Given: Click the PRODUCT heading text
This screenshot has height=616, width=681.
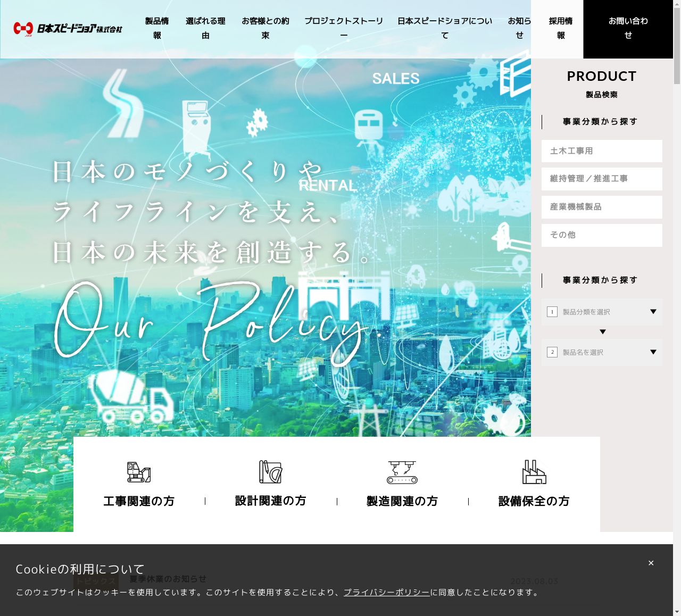Looking at the screenshot, I should tap(602, 76).
